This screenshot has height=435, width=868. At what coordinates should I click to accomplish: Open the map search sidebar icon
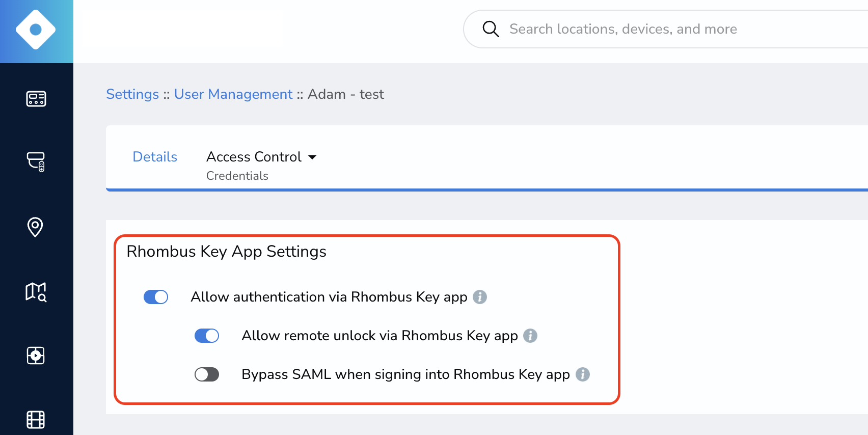(36, 292)
